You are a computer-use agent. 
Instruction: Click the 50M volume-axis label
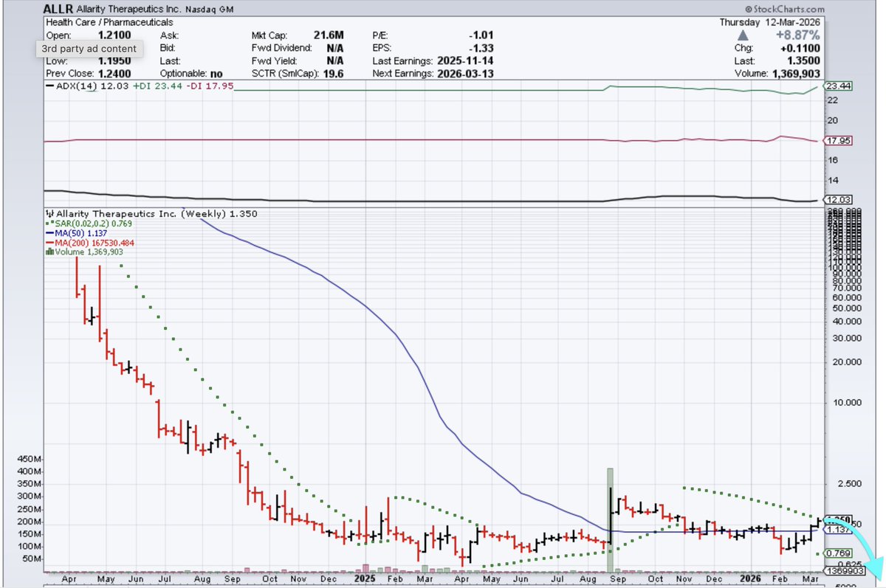pos(32,559)
